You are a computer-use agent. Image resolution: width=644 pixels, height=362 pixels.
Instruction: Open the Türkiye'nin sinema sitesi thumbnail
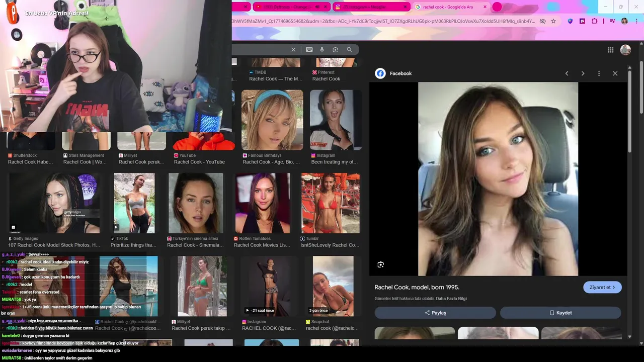tap(196, 203)
